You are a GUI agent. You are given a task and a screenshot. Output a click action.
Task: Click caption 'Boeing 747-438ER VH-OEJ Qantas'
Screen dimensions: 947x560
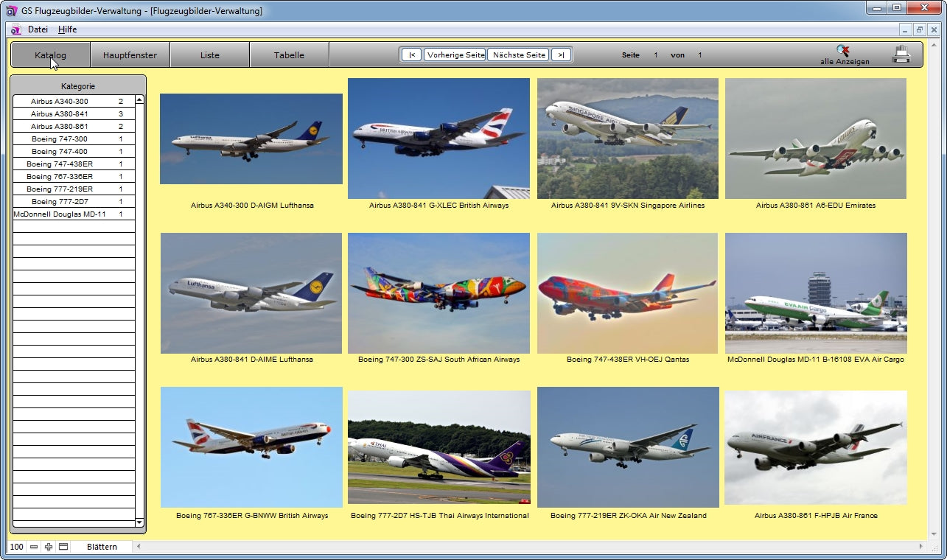tap(628, 360)
